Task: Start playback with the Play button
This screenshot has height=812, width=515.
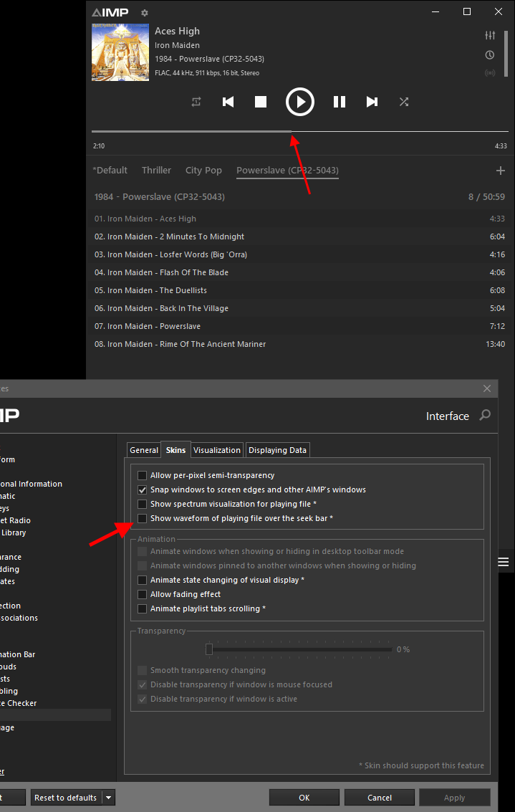Action: (300, 102)
